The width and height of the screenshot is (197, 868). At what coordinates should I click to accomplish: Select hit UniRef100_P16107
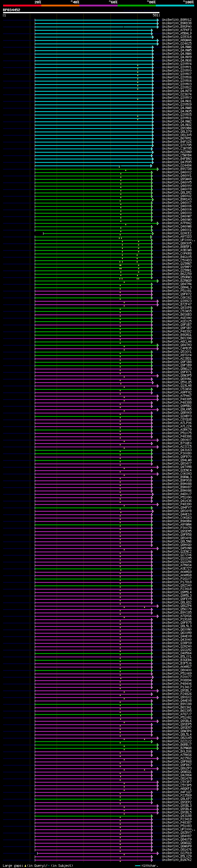[177, 579]
